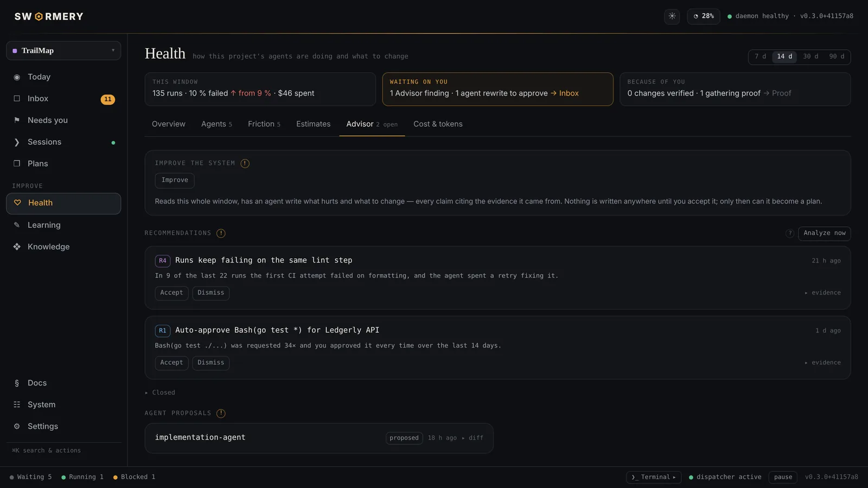Switch to the Overview tab
The image size is (868, 488).
(169, 124)
